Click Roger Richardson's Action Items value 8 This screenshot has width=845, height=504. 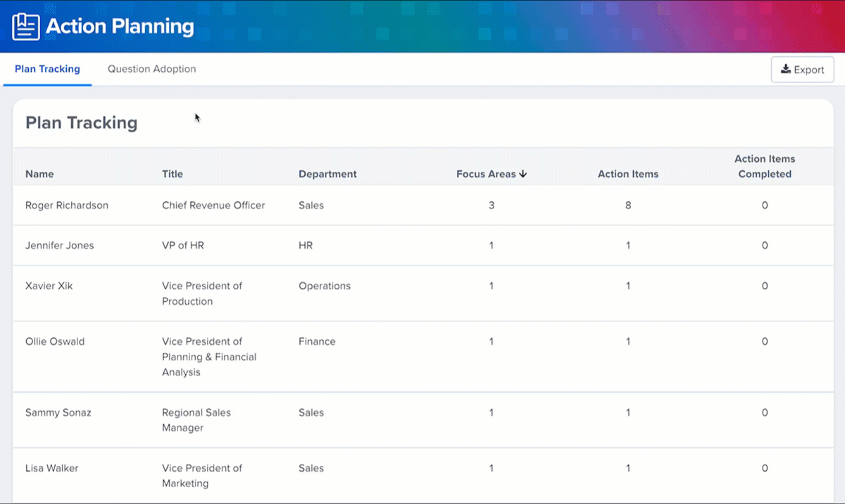(x=628, y=206)
